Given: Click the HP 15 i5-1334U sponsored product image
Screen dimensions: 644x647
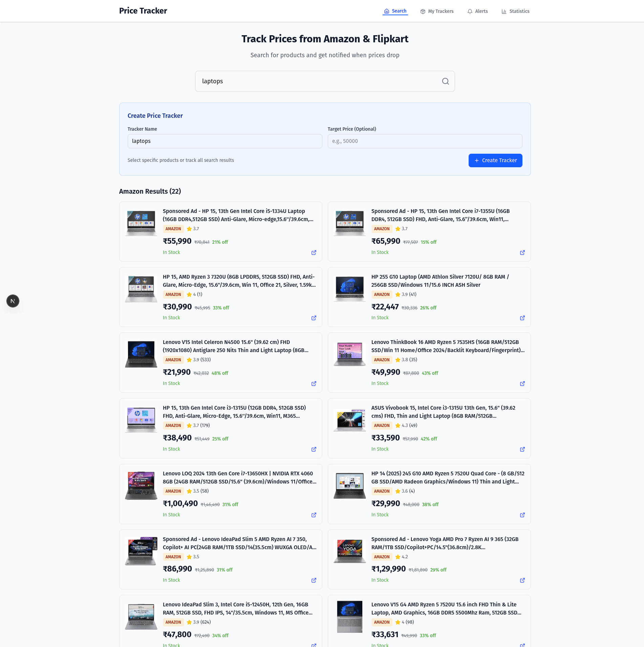Looking at the screenshot, I should (x=141, y=223).
